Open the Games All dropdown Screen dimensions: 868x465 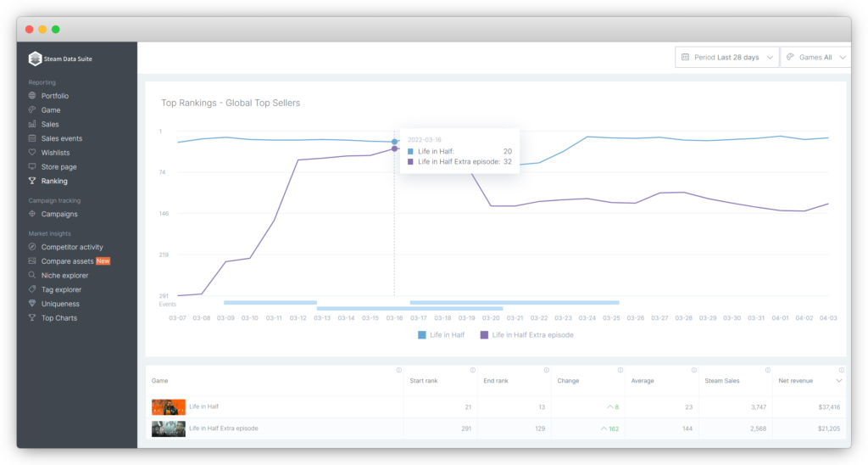tap(815, 57)
